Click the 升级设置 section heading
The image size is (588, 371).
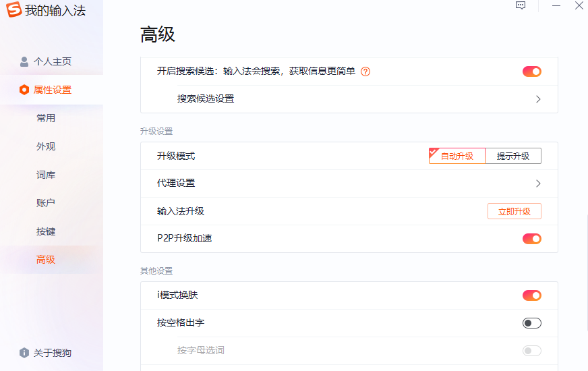pos(156,132)
